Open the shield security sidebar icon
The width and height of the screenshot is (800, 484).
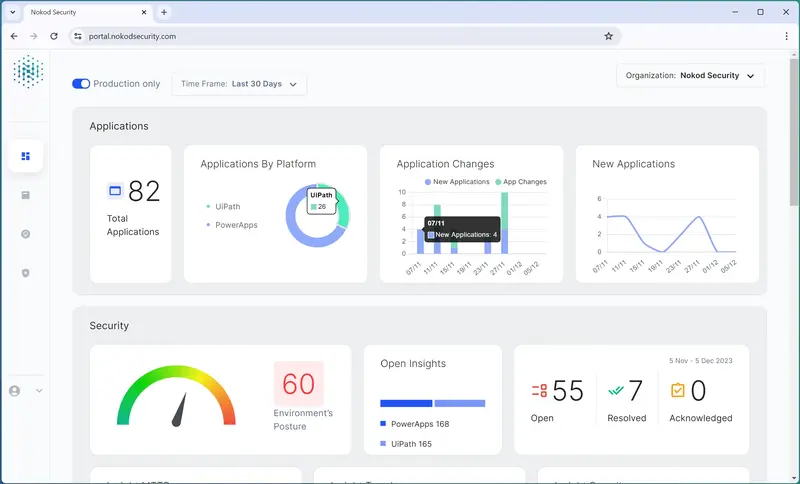click(26, 273)
